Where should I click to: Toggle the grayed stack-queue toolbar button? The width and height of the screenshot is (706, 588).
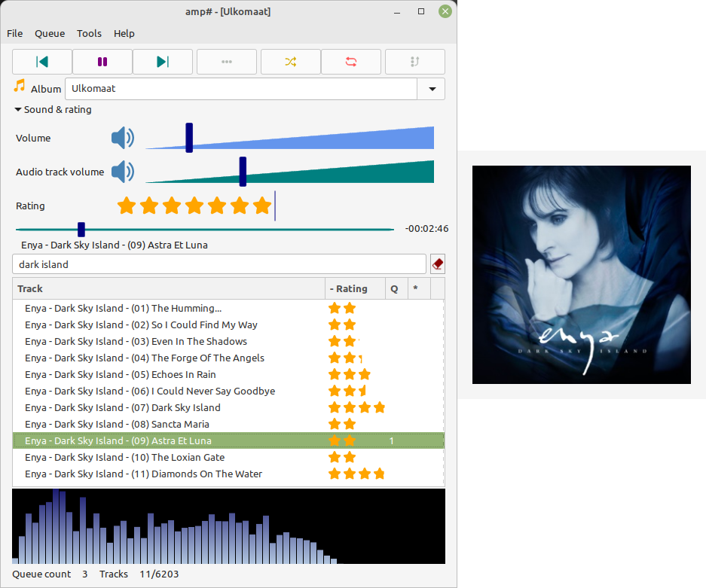click(x=414, y=62)
